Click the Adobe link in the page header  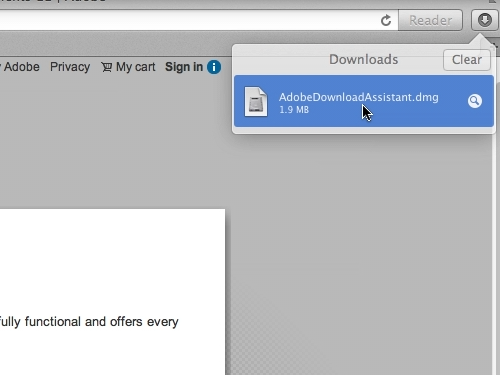coord(22,67)
